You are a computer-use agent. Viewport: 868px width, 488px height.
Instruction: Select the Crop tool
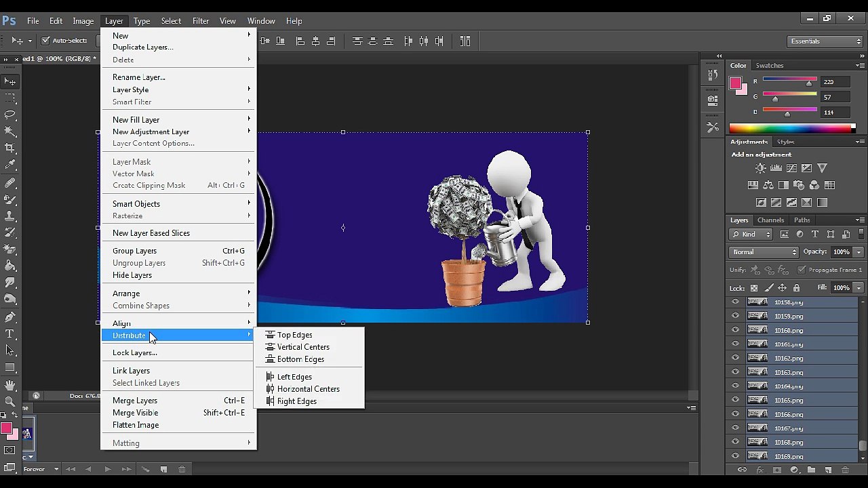point(10,147)
